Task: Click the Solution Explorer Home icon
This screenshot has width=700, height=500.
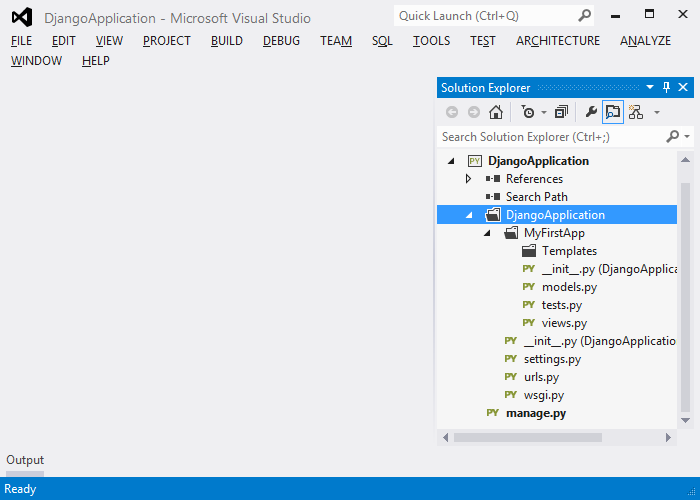Action: 496,112
